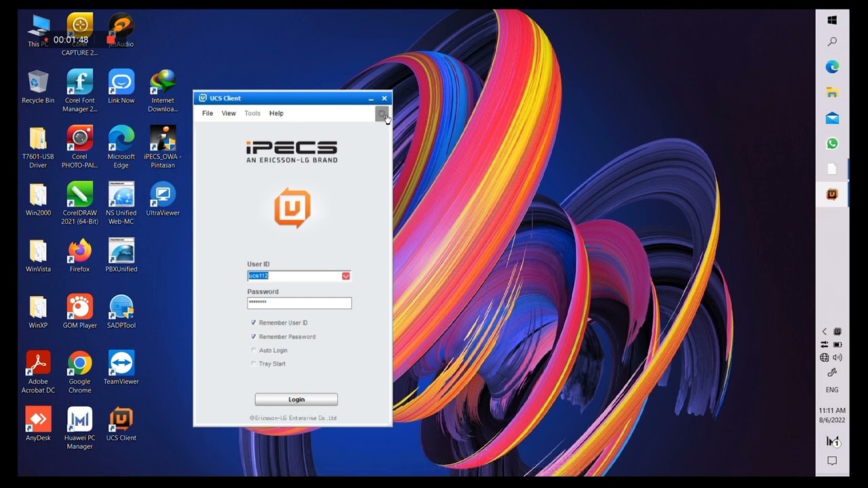
Task: Select the AnyDesk desktop icon
Action: [x=38, y=424]
